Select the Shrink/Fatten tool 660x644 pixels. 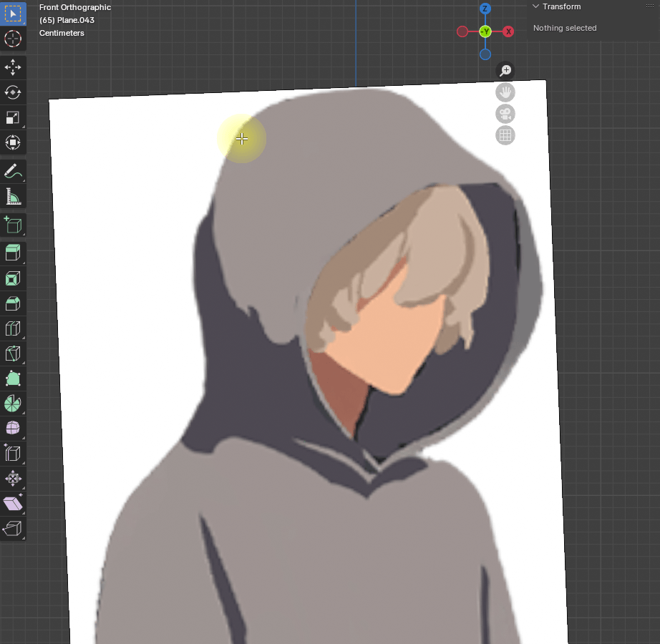click(13, 478)
